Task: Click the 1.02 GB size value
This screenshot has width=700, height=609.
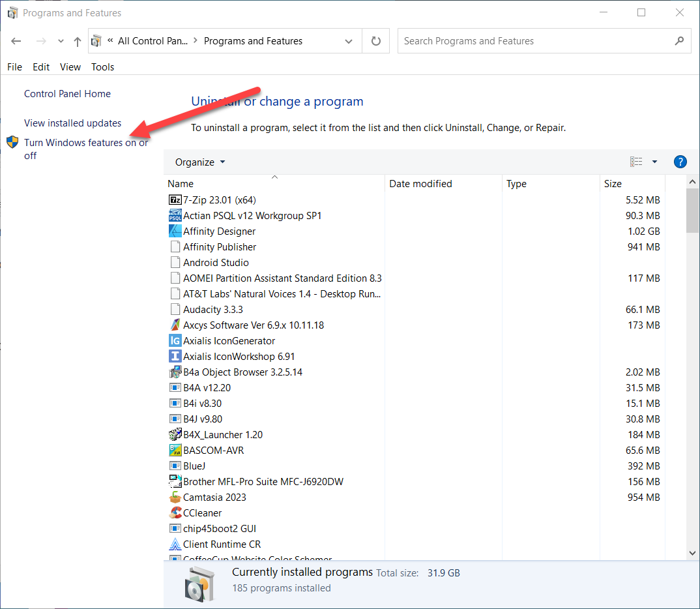Action: click(x=643, y=231)
